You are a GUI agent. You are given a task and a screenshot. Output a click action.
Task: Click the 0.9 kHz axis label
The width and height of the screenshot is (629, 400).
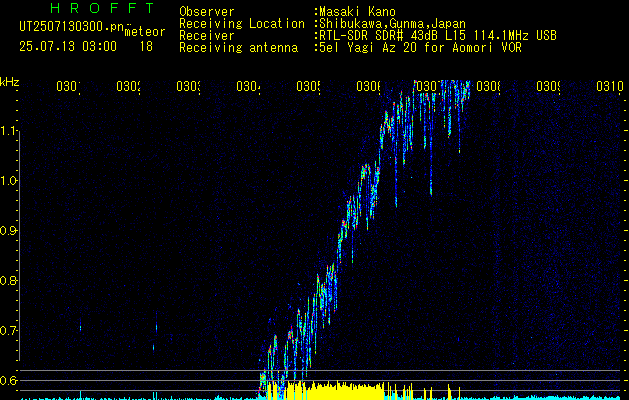[8, 230]
